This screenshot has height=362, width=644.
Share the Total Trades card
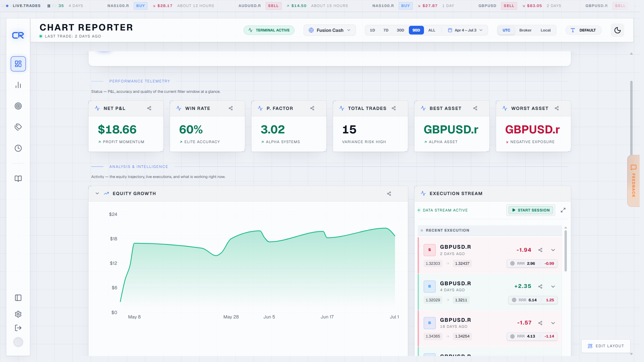[x=394, y=108]
